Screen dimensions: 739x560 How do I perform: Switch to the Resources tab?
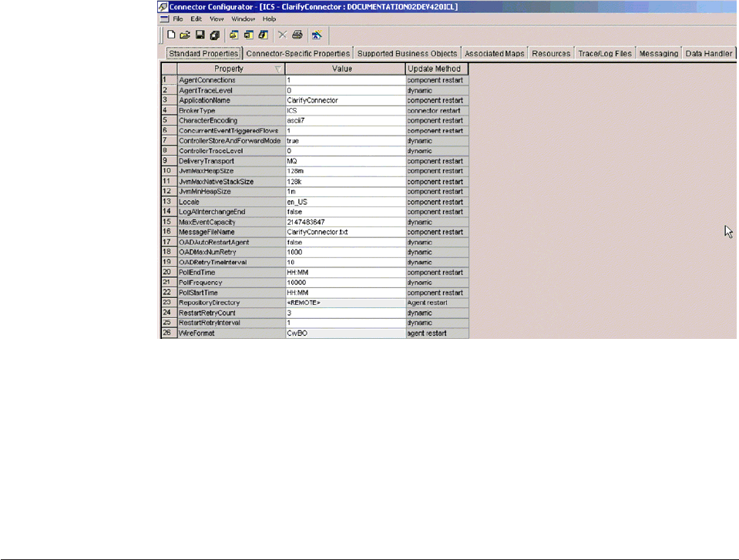click(x=551, y=54)
